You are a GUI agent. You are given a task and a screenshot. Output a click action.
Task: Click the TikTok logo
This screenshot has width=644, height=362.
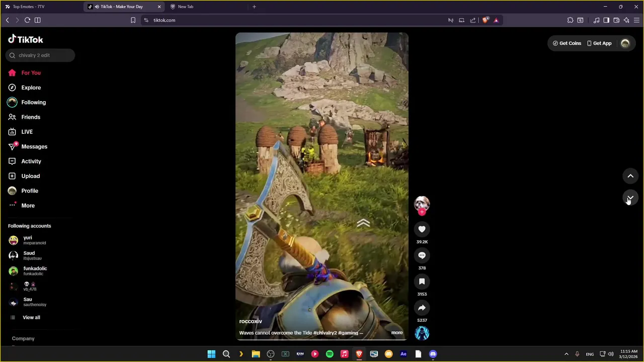click(x=26, y=39)
